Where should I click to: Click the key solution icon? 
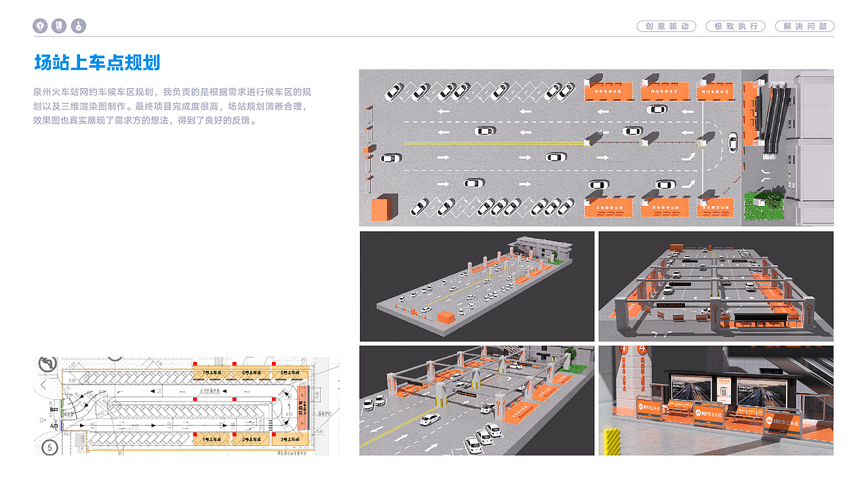[x=79, y=26]
